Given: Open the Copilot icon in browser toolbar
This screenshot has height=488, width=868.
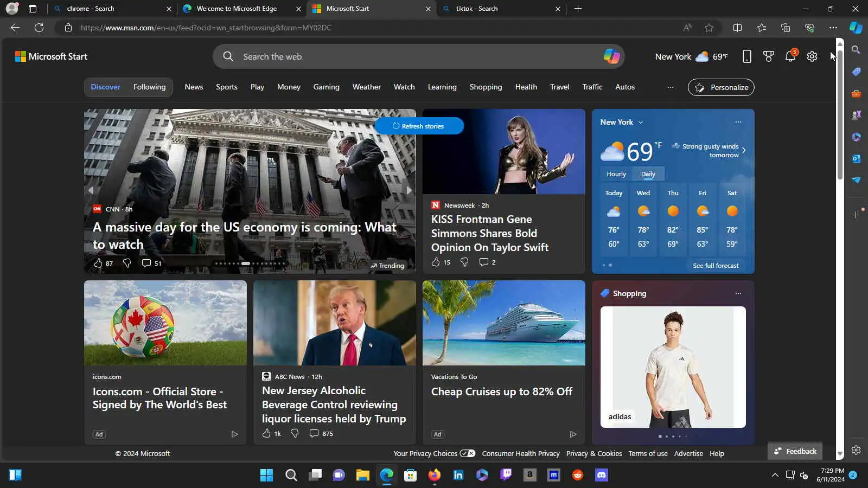Looking at the screenshot, I should pyautogui.click(x=856, y=28).
